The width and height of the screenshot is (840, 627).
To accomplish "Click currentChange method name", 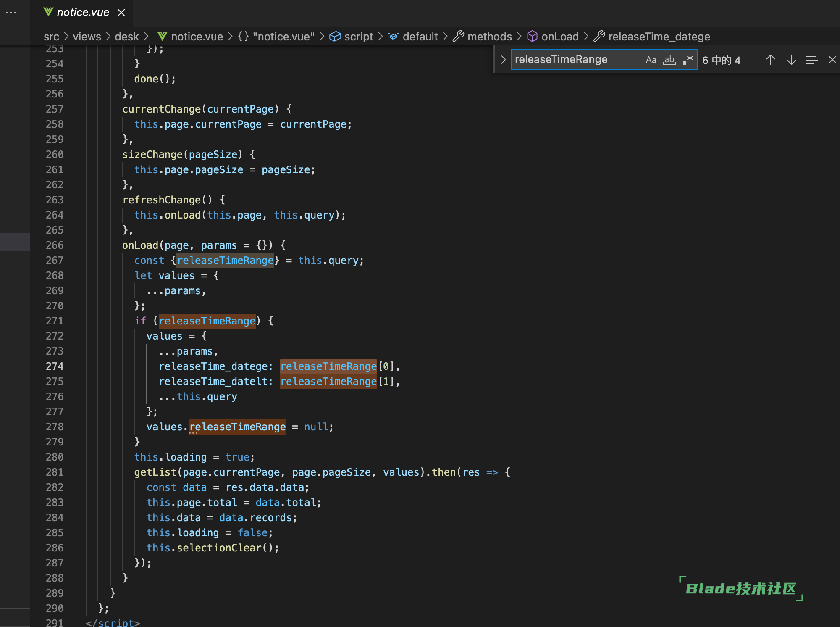I will pos(162,109).
